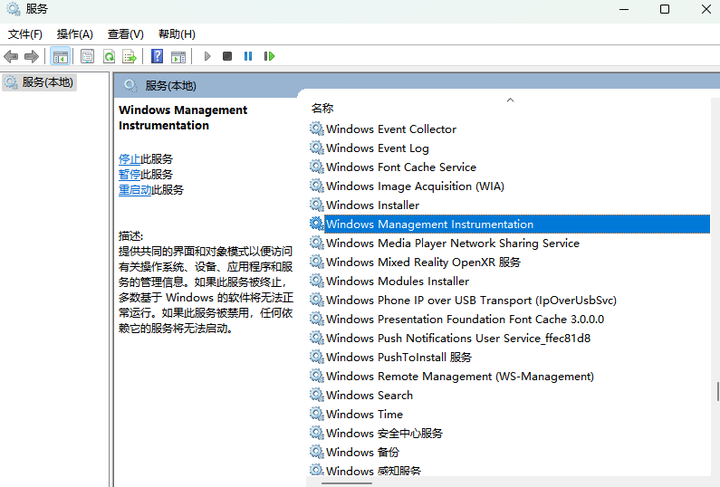
Task: Sort by the 名称 column header
Action: pyautogui.click(x=322, y=108)
